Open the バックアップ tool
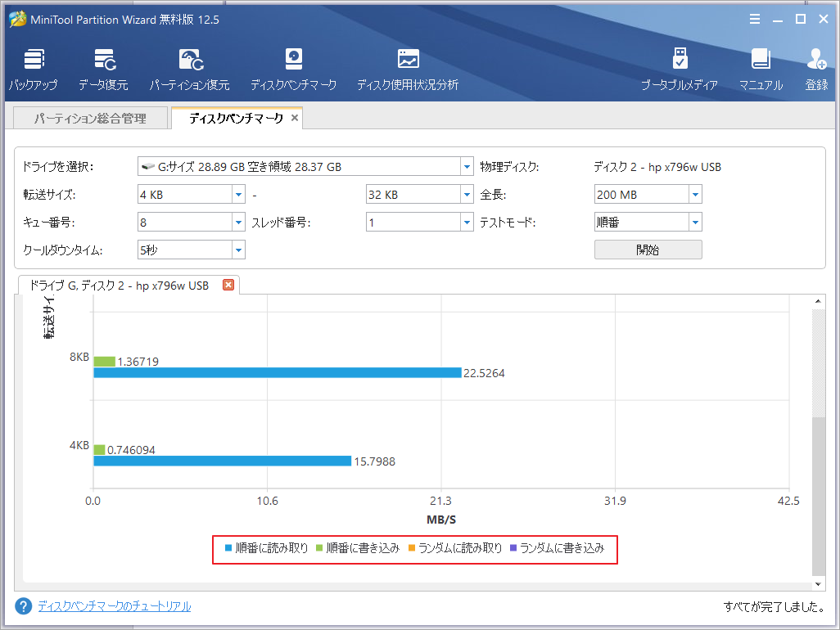 click(34, 65)
